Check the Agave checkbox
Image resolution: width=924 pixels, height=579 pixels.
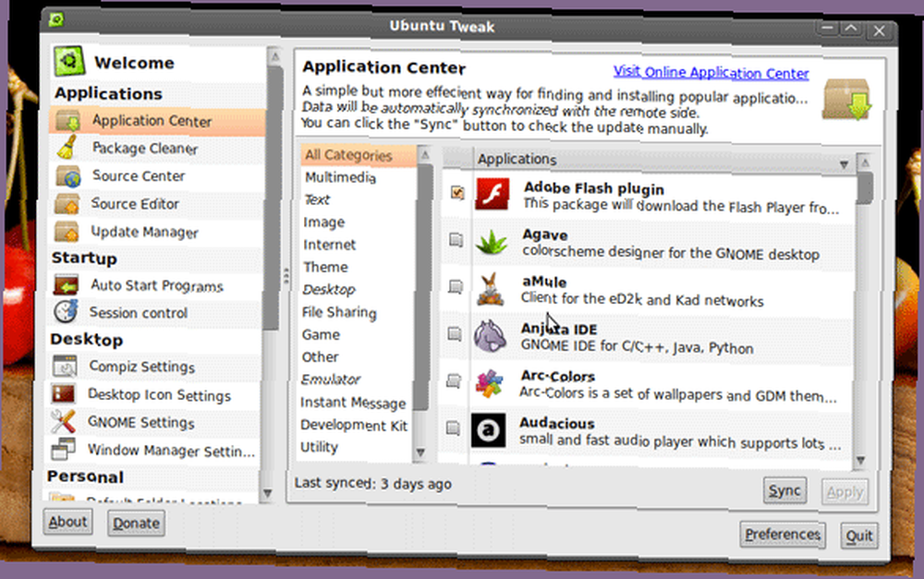tap(456, 240)
